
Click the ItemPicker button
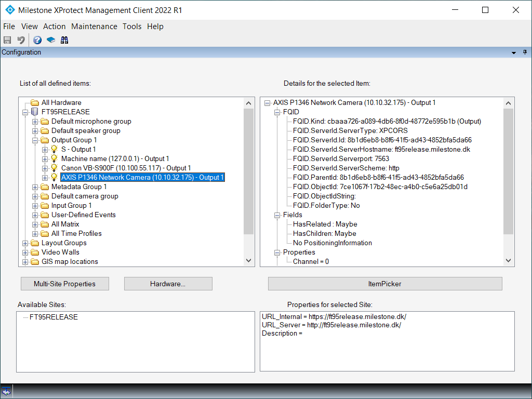[x=385, y=284]
